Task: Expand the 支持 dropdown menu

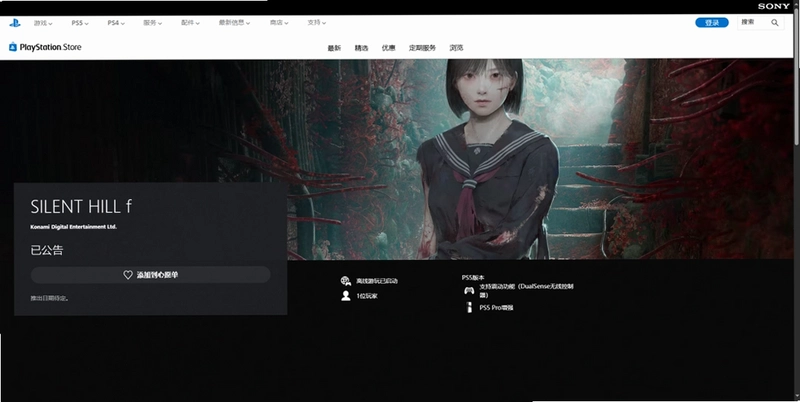Action: (x=317, y=23)
